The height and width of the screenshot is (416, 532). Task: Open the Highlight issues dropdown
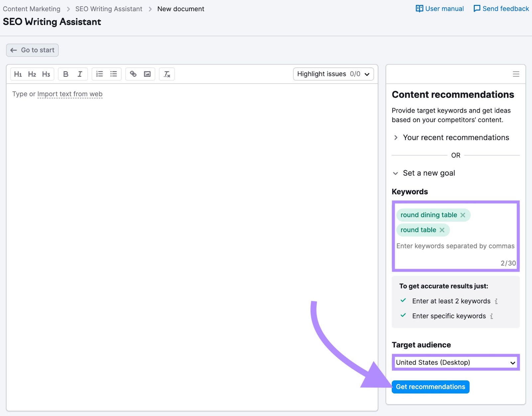tap(333, 74)
